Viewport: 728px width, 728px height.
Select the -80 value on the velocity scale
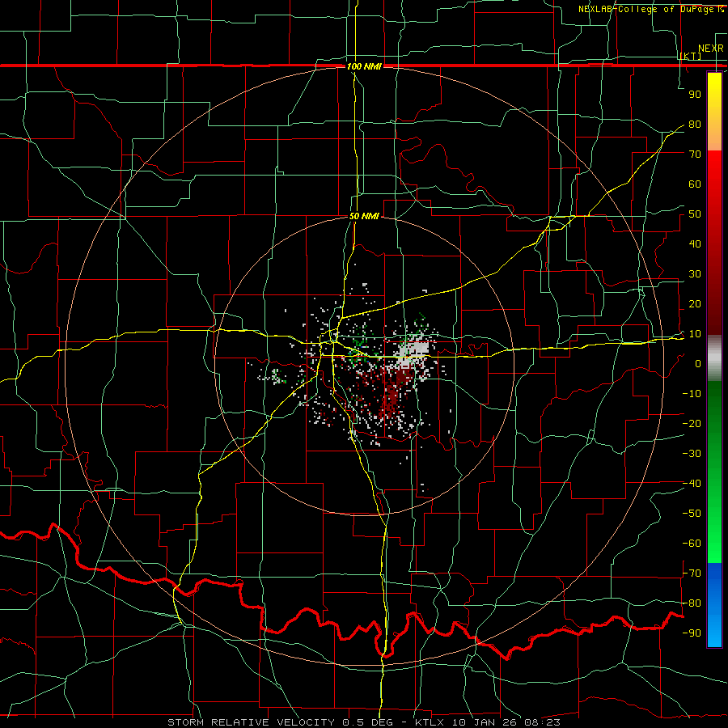692,603
